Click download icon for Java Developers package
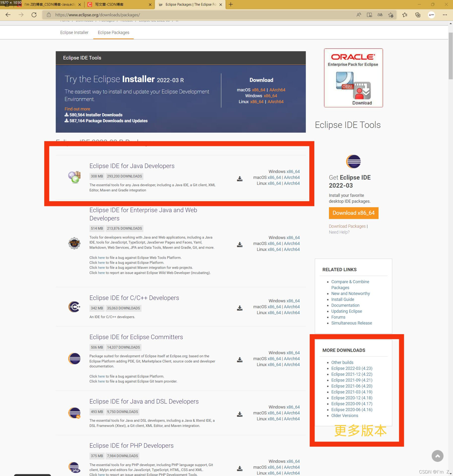The width and height of the screenshot is (453, 476). (x=240, y=179)
